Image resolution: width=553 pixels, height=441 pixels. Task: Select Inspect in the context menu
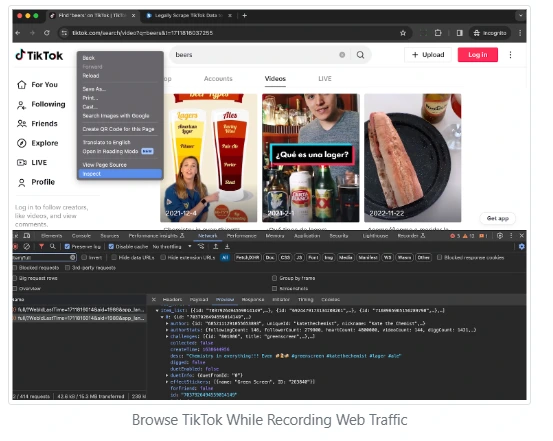click(120, 174)
